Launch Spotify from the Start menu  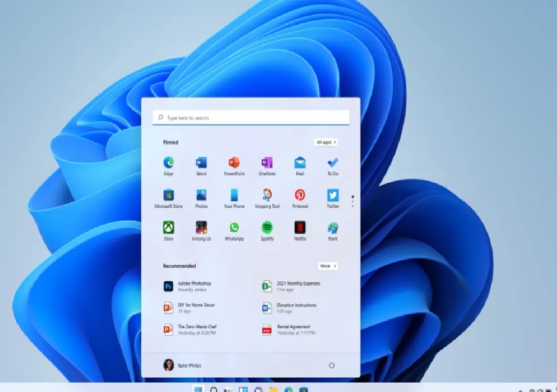(x=267, y=231)
